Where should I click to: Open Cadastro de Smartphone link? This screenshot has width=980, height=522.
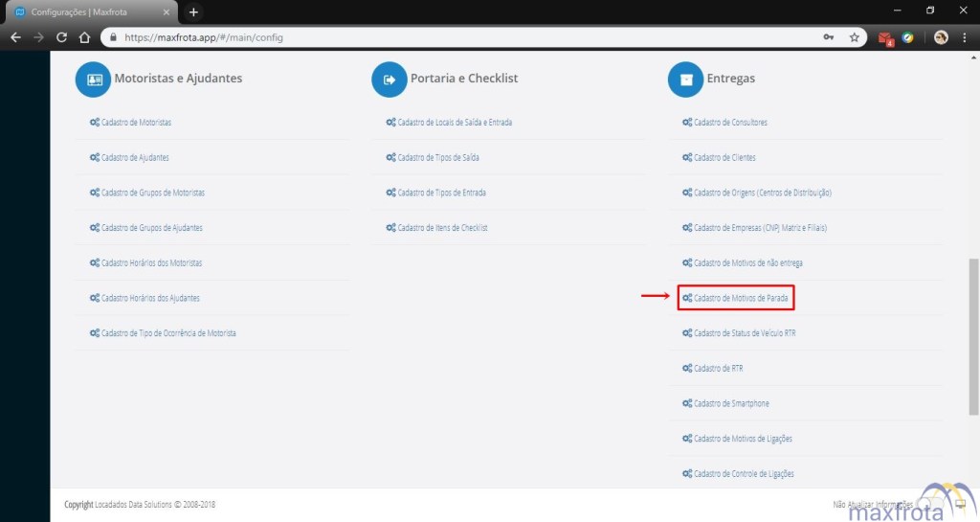click(x=730, y=404)
